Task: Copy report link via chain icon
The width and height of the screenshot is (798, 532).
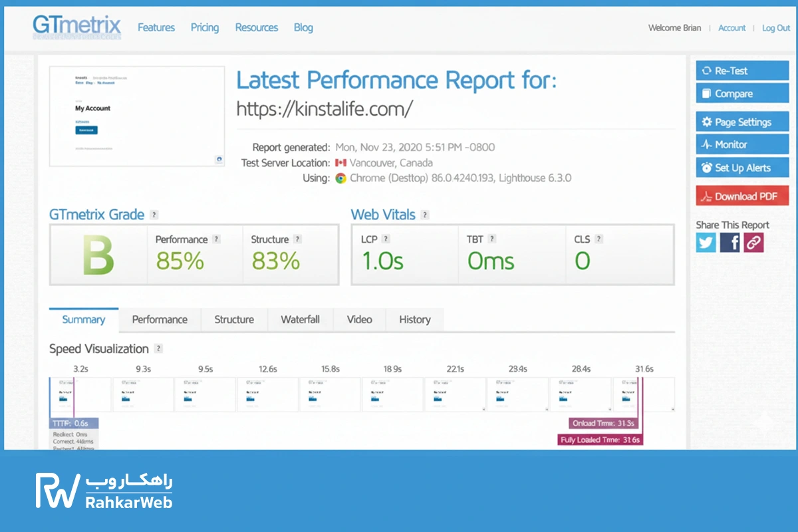Action: (753, 242)
